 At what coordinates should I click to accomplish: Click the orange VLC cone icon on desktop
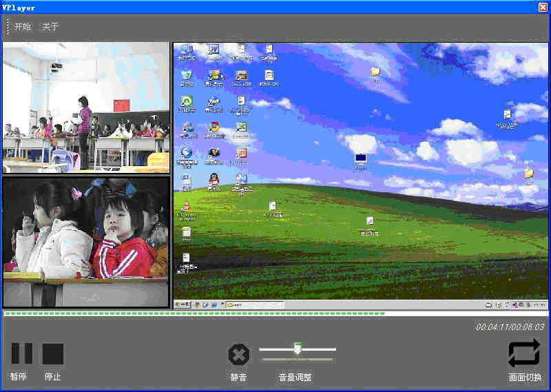point(186,206)
